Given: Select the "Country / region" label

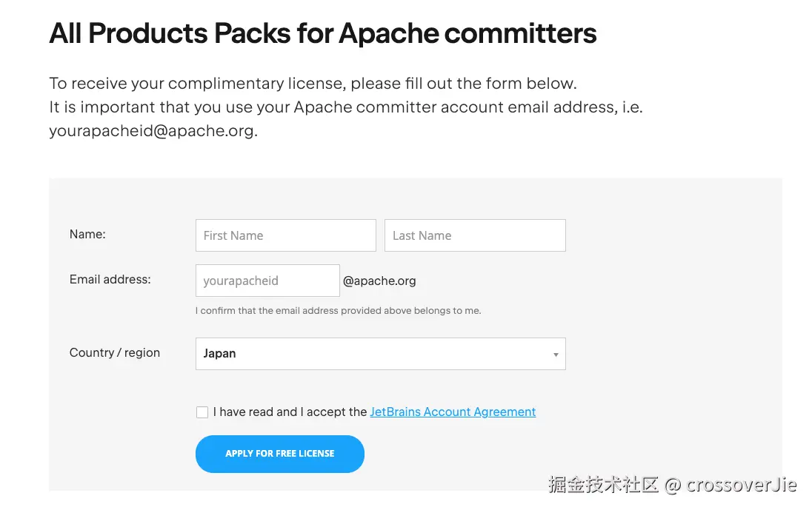Looking at the screenshot, I should coord(114,352).
